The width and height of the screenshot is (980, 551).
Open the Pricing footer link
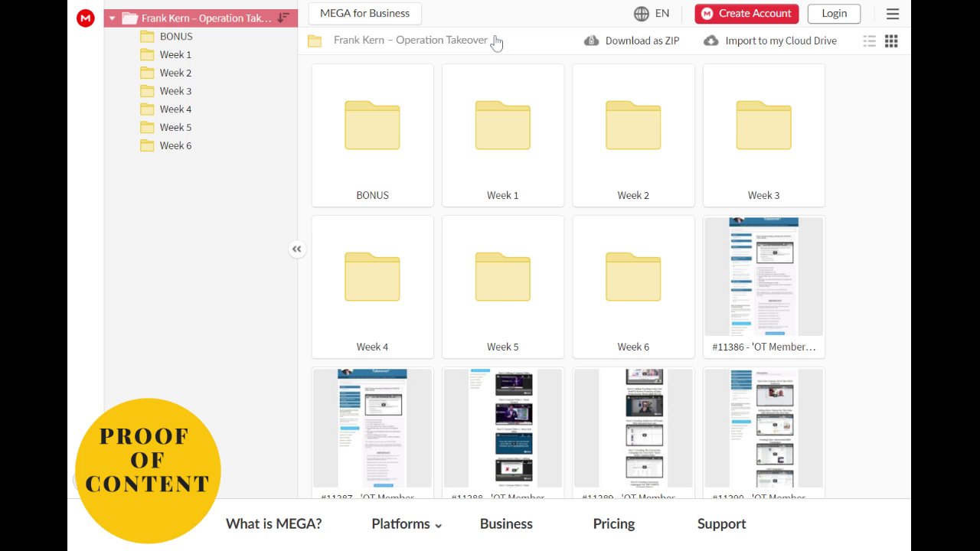614,524
